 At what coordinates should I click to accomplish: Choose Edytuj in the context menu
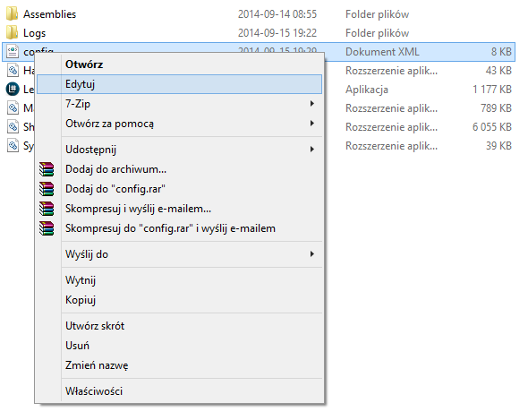[x=180, y=84]
